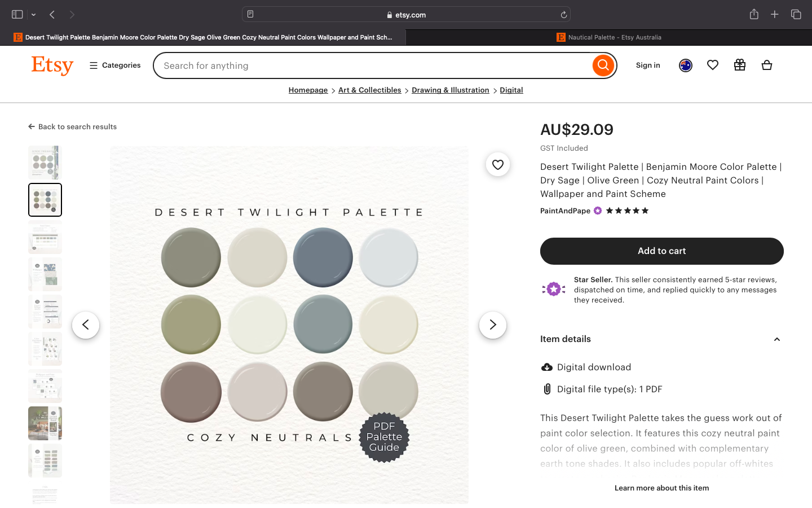Click Safari's reload page icon
Screen dimensions: 812x508
click(563, 15)
